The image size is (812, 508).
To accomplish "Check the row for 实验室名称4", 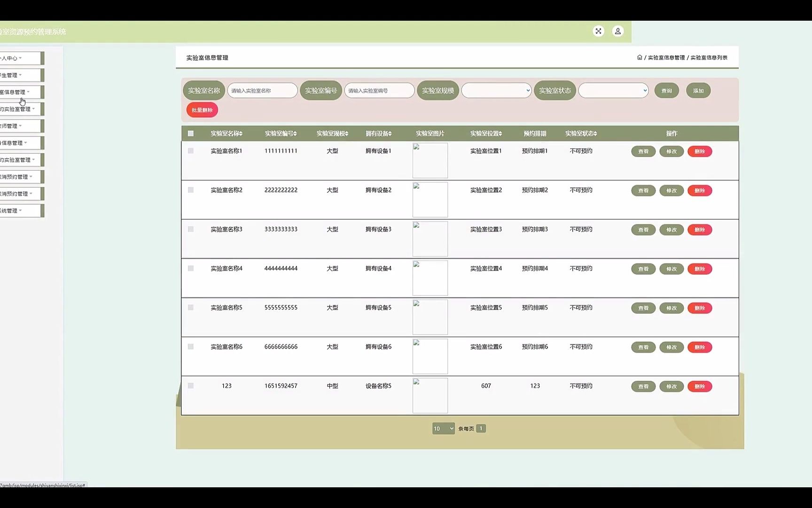I will (x=191, y=268).
